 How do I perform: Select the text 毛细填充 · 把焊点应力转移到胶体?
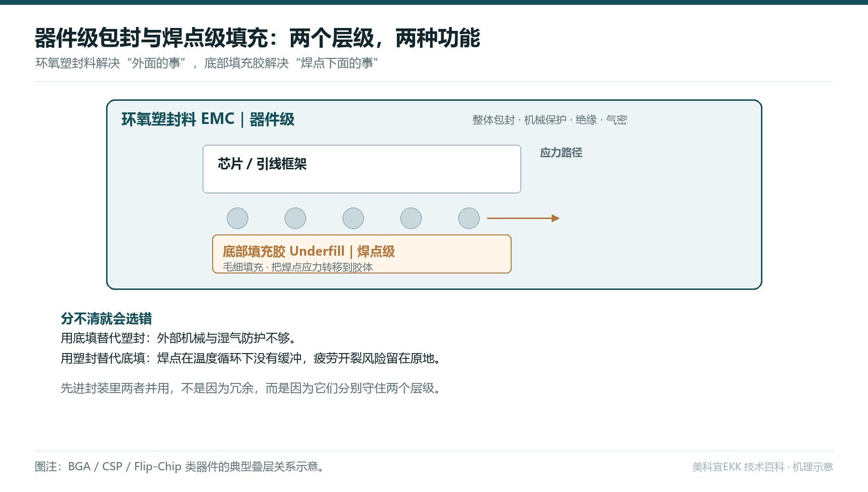[298, 267]
